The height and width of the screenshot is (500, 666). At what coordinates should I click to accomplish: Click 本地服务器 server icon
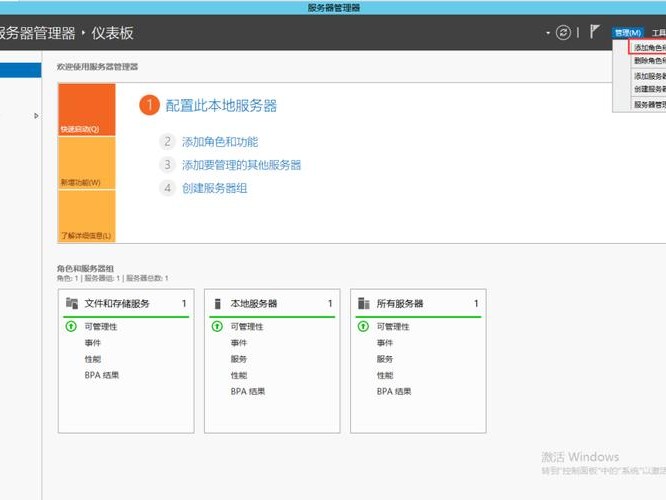click(217, 303)
